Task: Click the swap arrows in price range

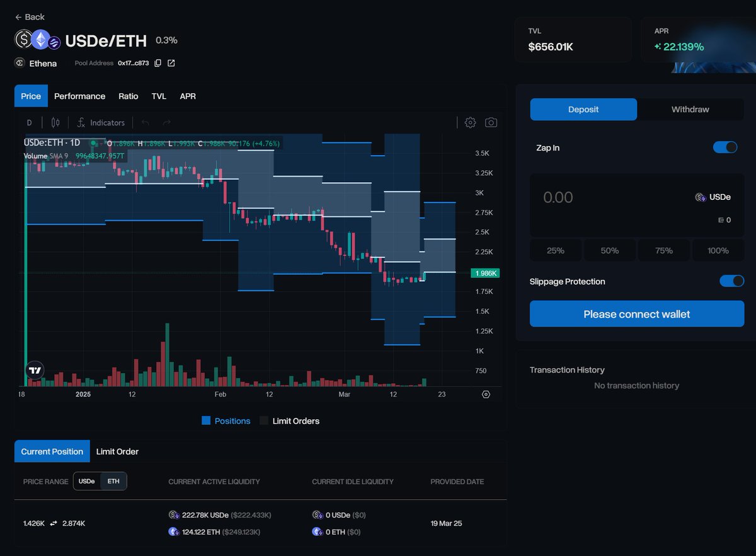Action: [x=54, y=523]
